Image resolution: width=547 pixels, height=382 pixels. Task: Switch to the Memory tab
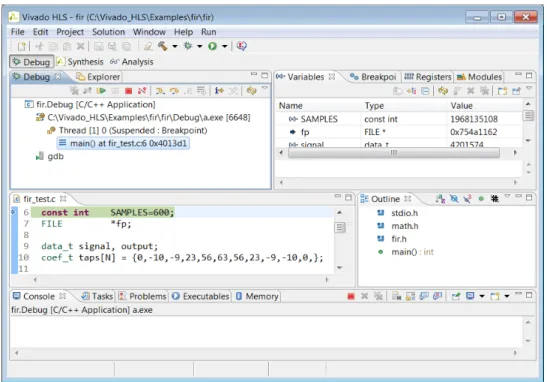[257, 297]
